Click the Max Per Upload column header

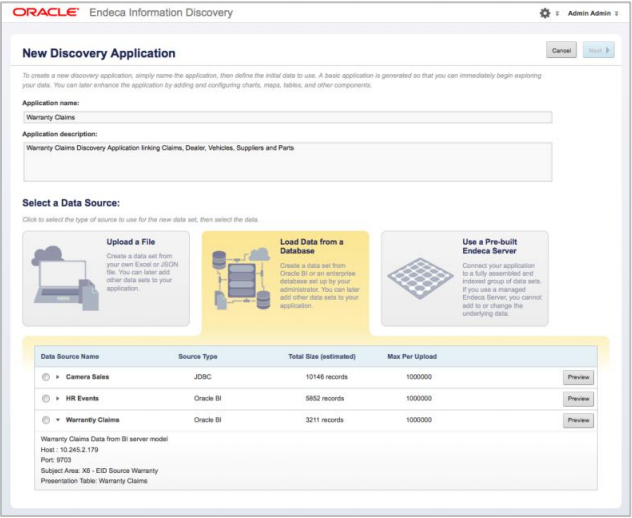pos(412,357)
